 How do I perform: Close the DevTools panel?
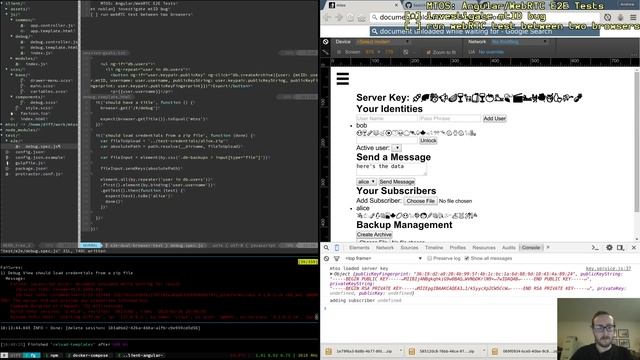[x=634, y=248]
